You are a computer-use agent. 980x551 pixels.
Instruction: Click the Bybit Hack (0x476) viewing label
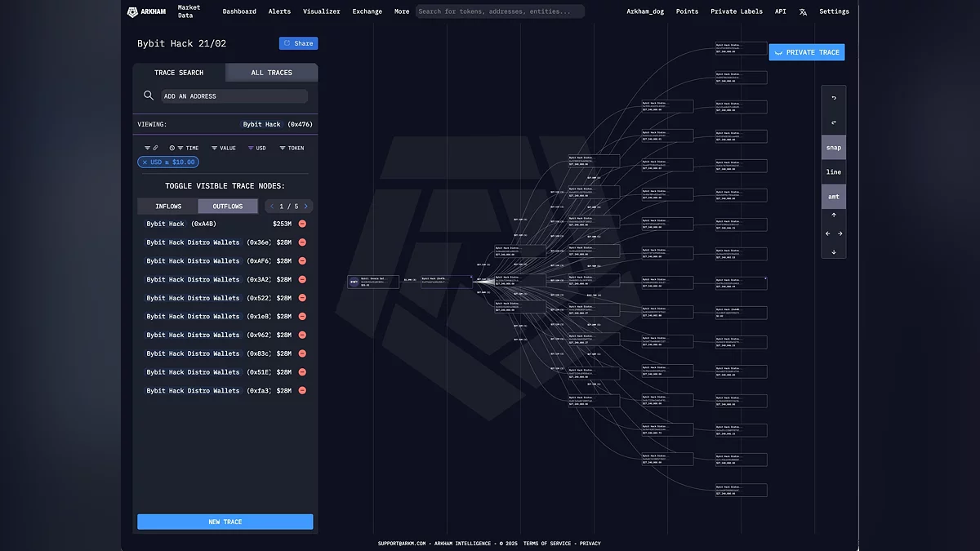tap(278, 124)
